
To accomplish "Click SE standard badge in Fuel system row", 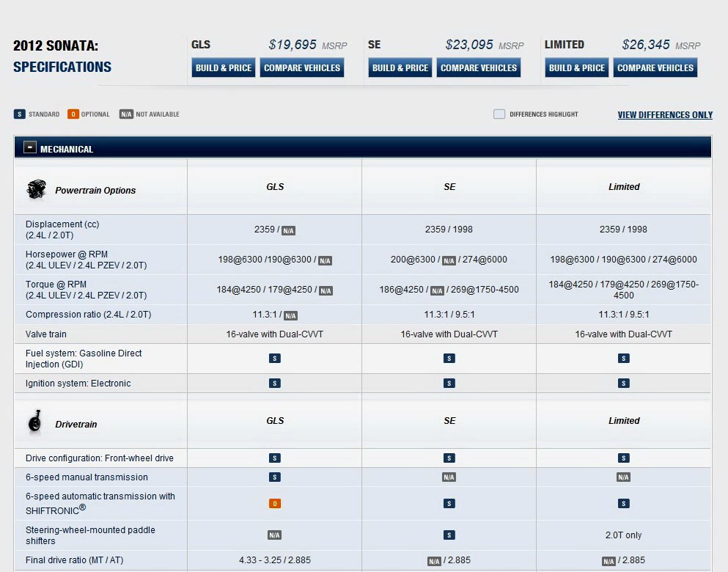I will point(449,359).
